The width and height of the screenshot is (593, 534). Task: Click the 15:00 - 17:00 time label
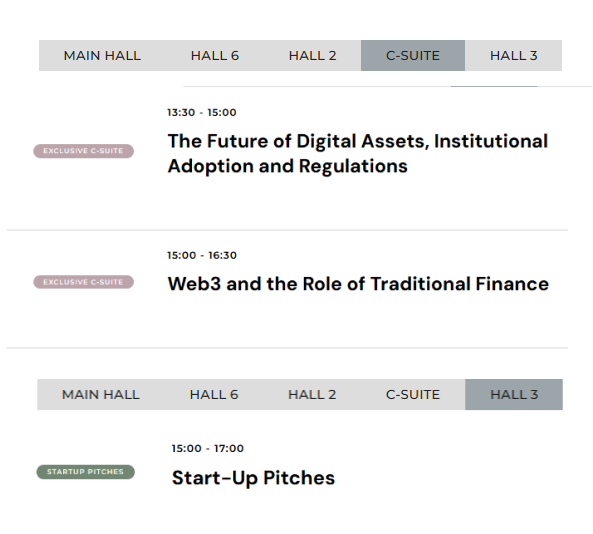tap(208, 449)
